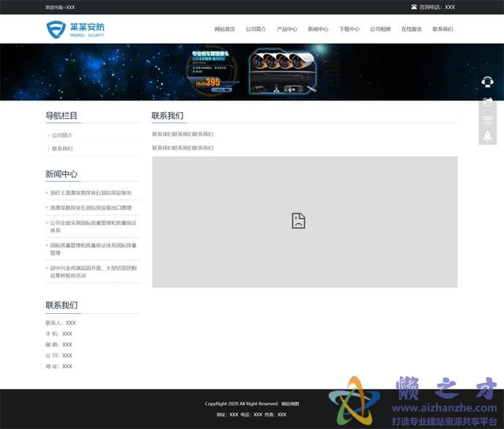The height and width of the screenshot is (429, 504).
Task: Click the 联系我们 main content heading
Action: coord(168,116)
